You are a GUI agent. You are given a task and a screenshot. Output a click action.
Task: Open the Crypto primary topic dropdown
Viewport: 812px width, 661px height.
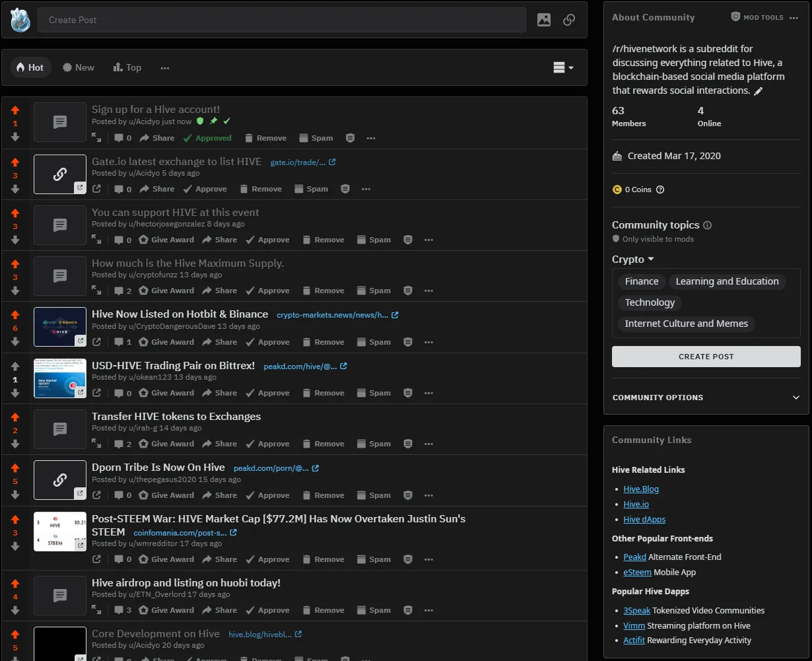coord(632,260)
